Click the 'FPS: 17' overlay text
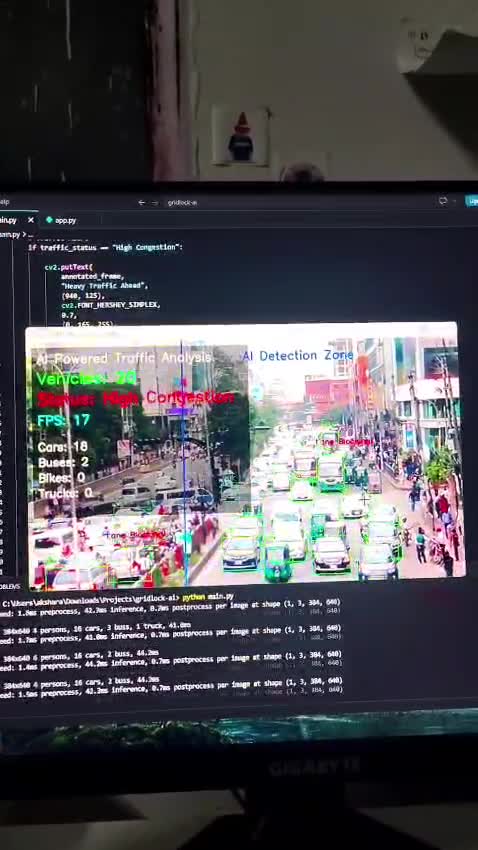Viewport: 478px width, 850px height. click(63, 420)
